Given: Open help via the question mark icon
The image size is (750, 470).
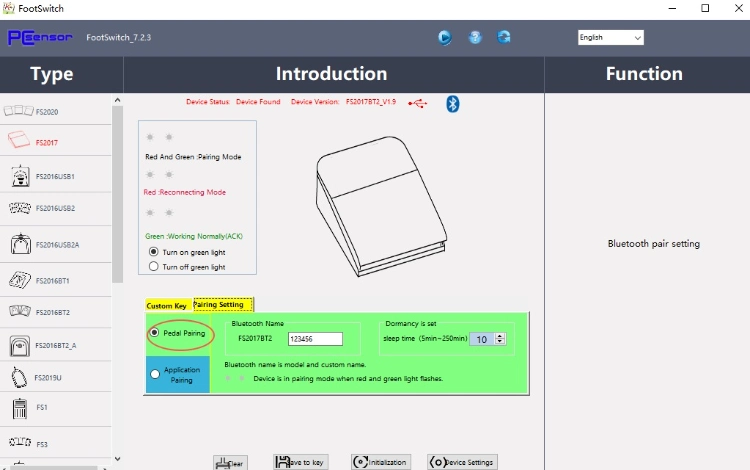Looking at the screenshot, I should [475, 37].
